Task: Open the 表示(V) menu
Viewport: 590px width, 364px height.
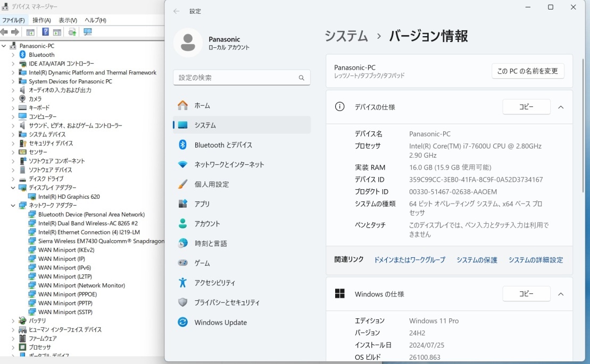Action: pos(68,20)
